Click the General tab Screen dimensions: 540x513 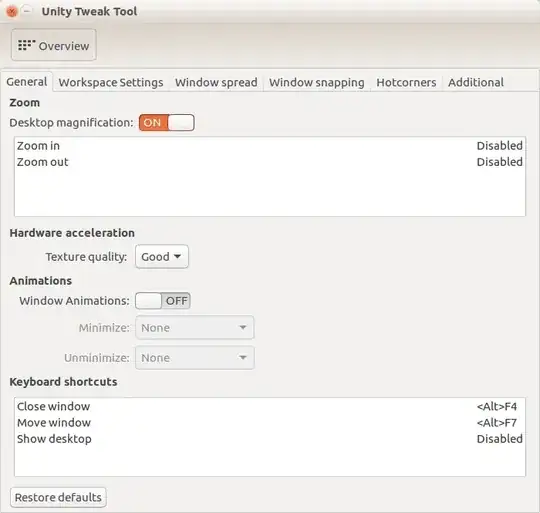(x=27, y=82)
